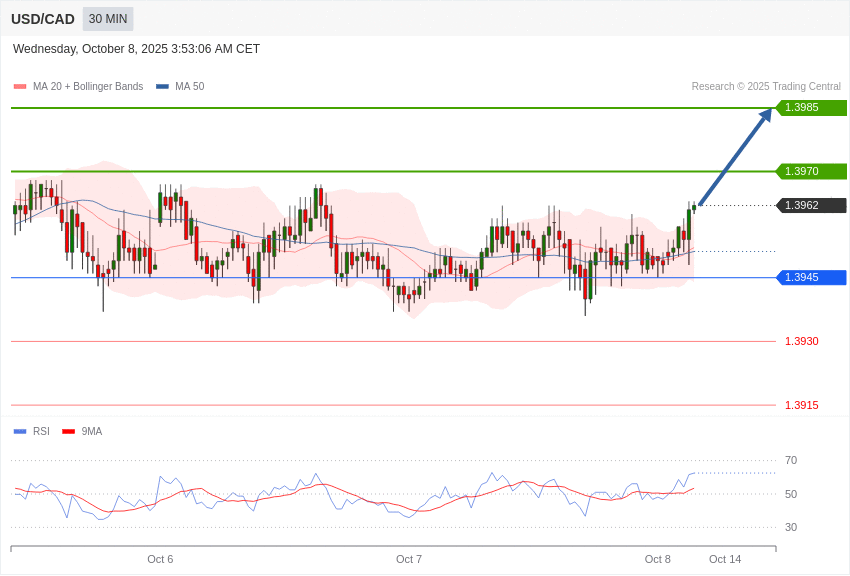Screen dimensions: 850x576
Task: Select the Oct 7 date on time axis
Action: 409,560
